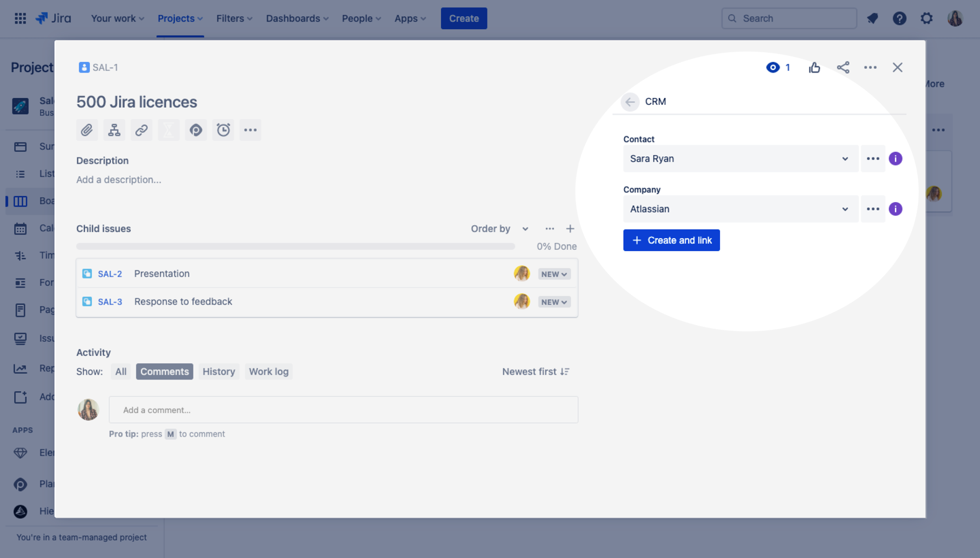Open the SAL-2 issue link
Screen dimensions: 980x558
click(110, 274)
